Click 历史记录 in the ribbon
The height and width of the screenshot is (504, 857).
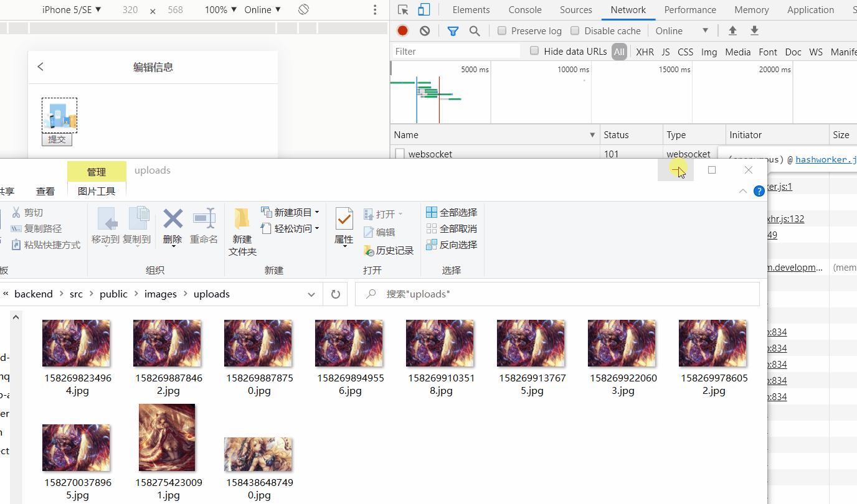click(389, 250)
